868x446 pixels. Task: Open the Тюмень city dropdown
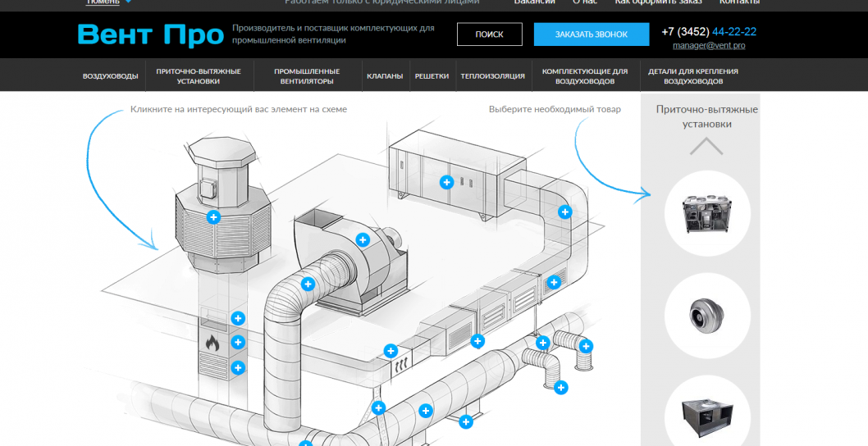point(108,2)
